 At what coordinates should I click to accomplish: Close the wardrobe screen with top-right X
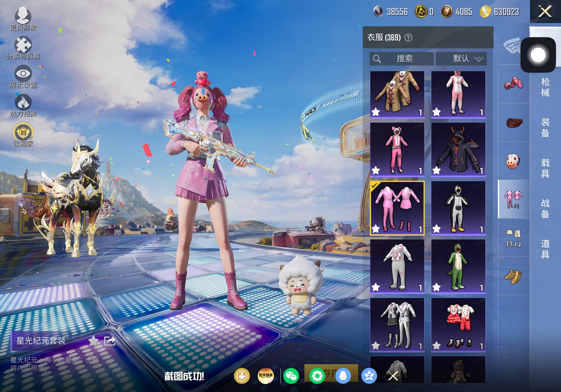(x=545, y=12)
